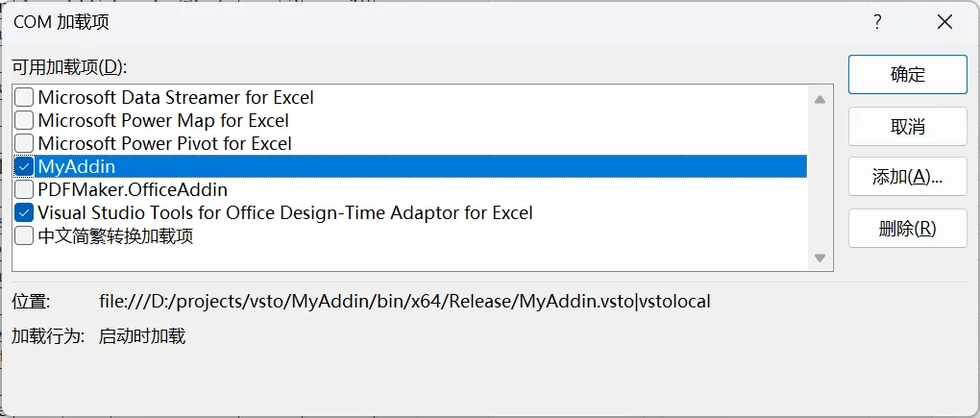Uncheck the MyAddin checkbox

point(25,166)
